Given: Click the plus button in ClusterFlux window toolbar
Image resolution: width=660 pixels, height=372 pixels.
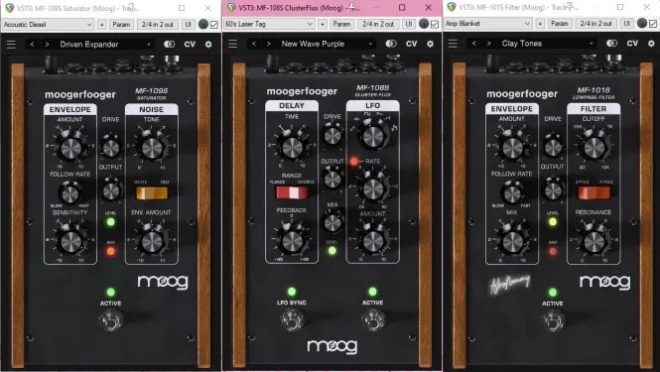Looking at the screenshot, I should (x=322, y=24).
